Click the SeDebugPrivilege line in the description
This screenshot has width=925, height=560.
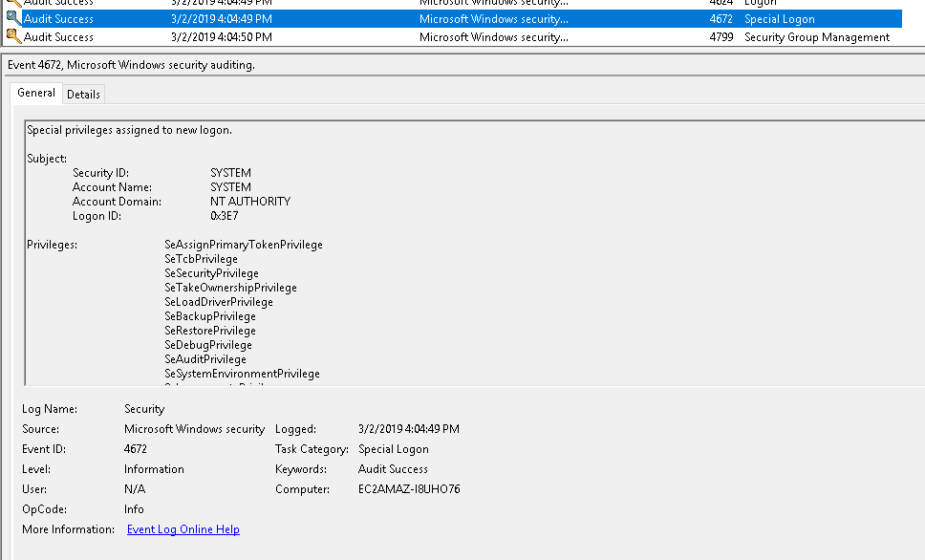pos(207,345)
